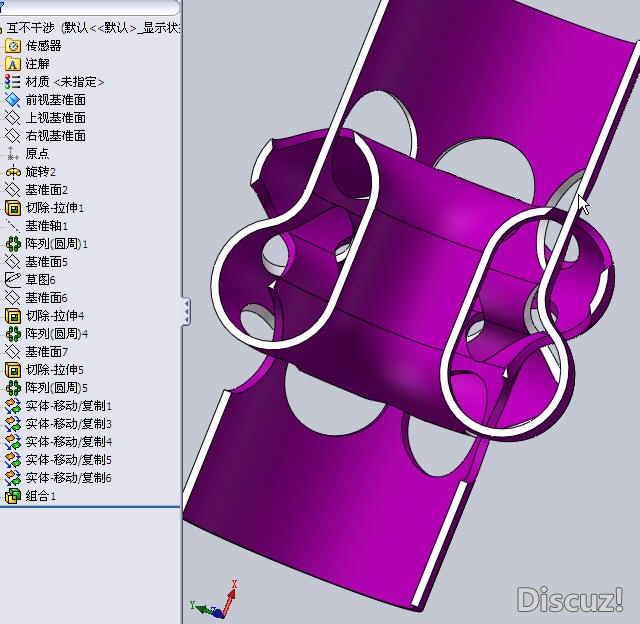Select the 传感器 tree item label

[43, 46]
